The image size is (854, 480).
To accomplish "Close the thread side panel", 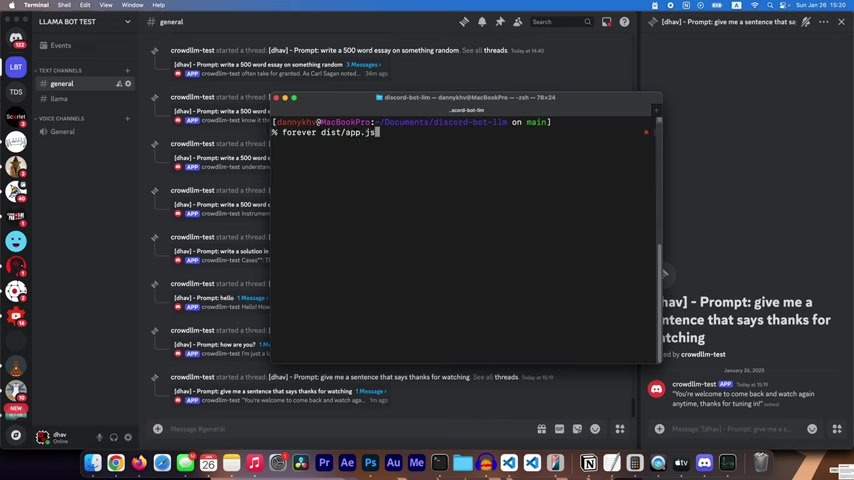I will [841, 22].
